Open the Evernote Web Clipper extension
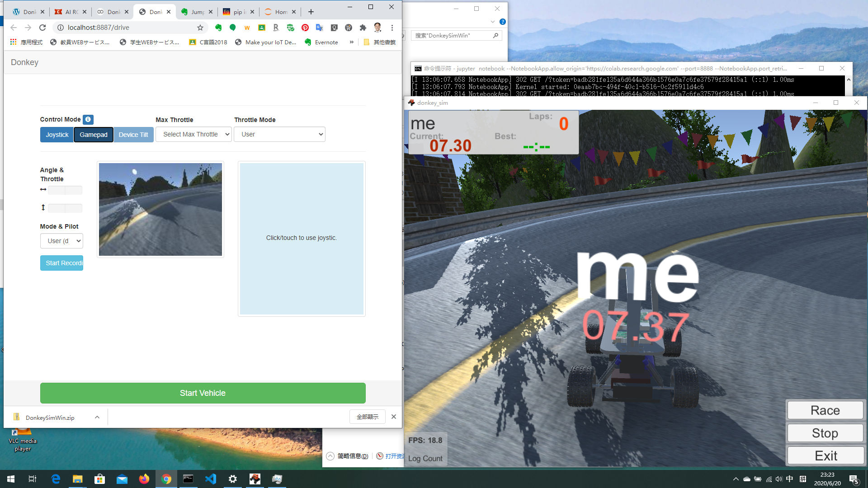This screenshot has height=488, width=868. click(218, 28)
